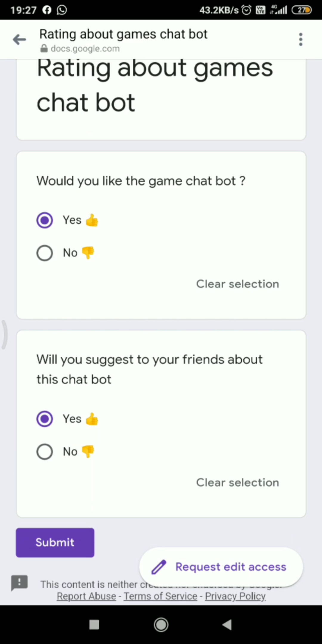Open the Report Abuse link
Image resolution: width=322 pixels, height=644 pixels.
(86, 596)
